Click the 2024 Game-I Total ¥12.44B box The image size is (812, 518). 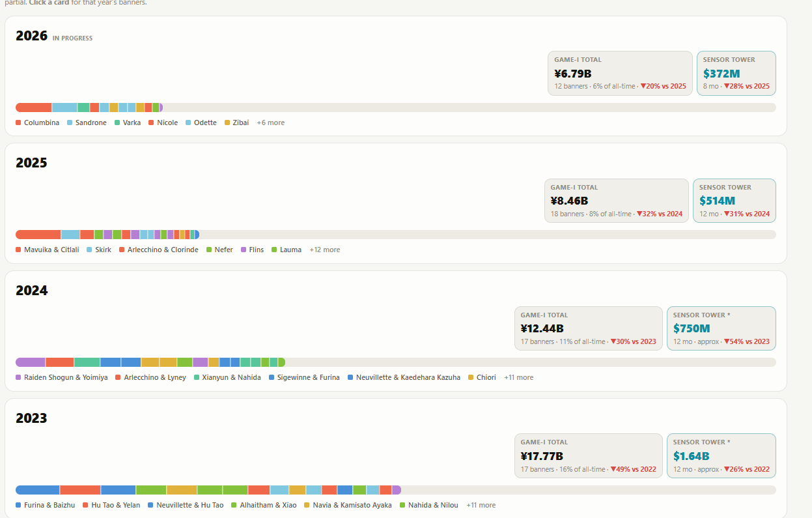[589, 328]
